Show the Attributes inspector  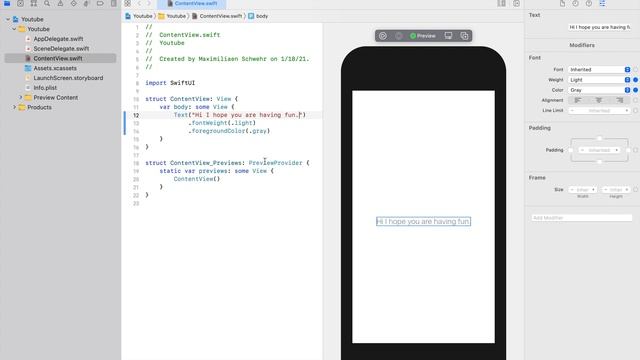602,3
